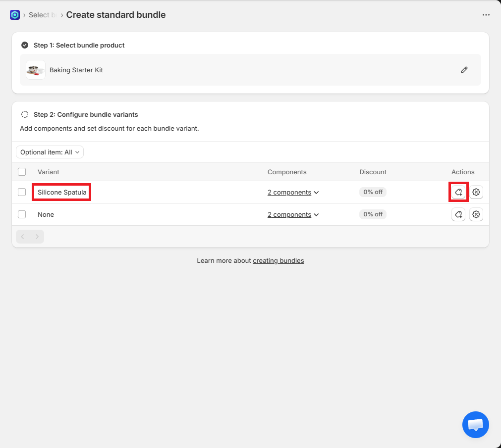Click the 0% off badge for Silicone Spatula

[373, 192]
